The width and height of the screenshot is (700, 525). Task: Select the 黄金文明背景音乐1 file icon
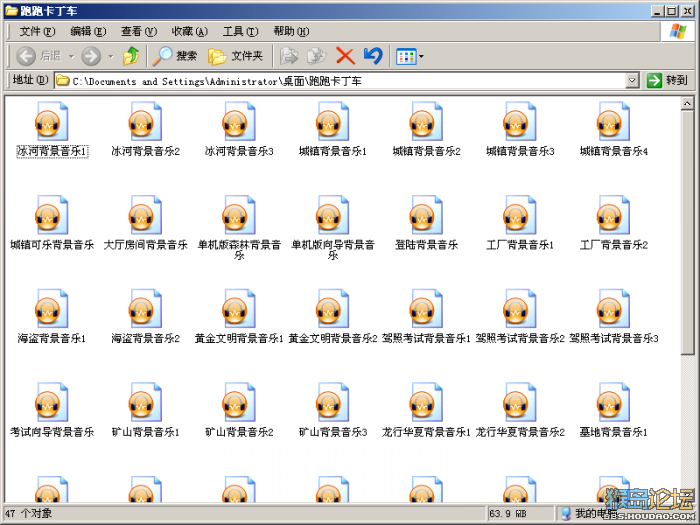pyautogui.click(x=239, y=308)
